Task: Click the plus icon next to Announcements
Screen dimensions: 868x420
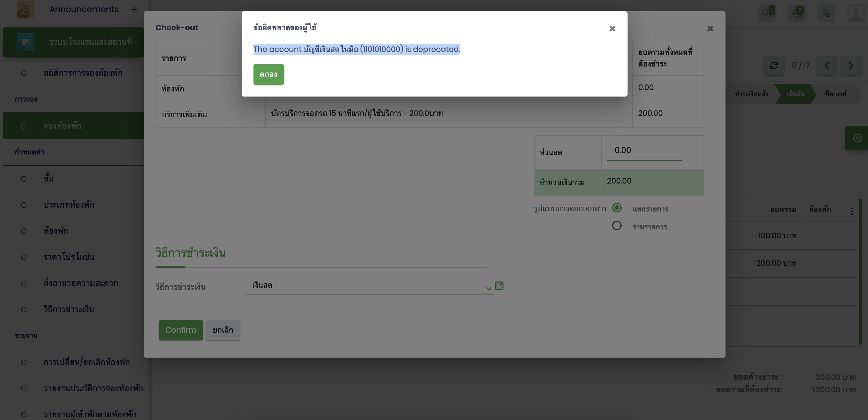Action: click(x=134, y=10)
